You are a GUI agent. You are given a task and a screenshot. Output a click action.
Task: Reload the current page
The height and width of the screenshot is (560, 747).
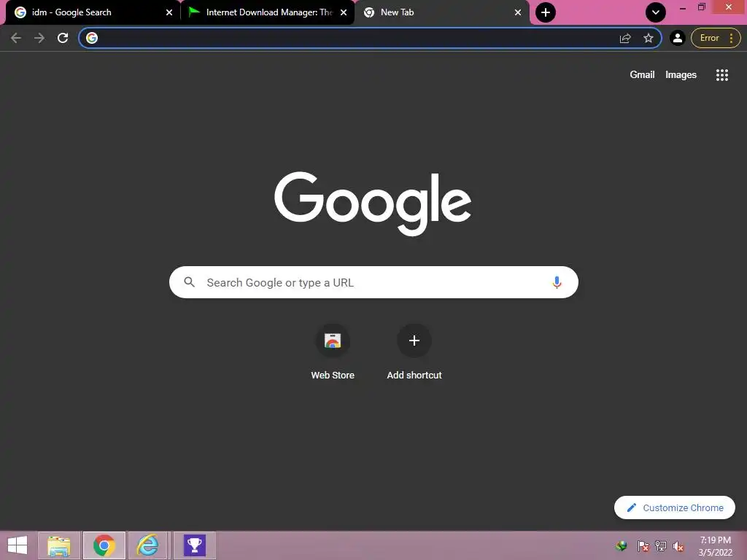point(63,38)
